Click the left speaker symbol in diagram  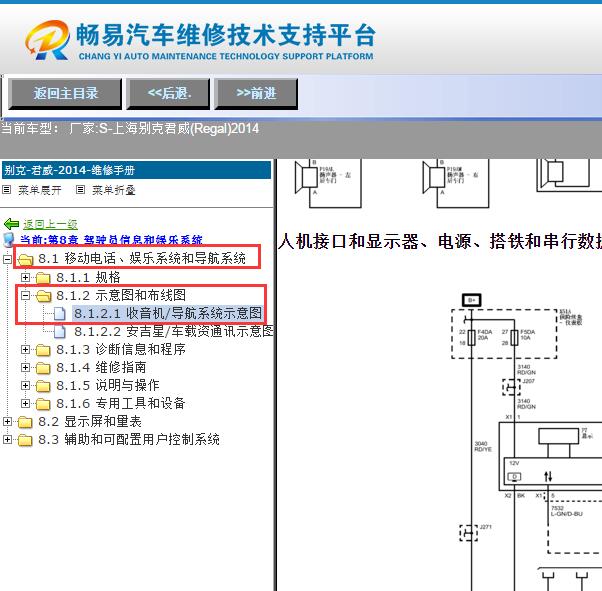[x=306, y=177]
